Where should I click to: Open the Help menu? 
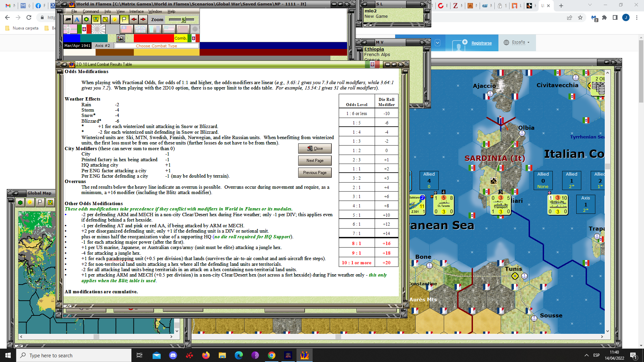[x=171, y=11]
